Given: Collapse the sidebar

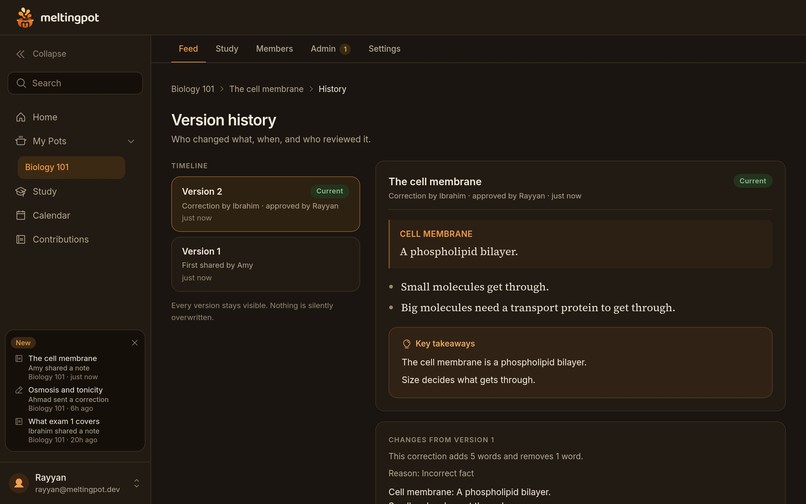Looking at the screenshot, I should tap(41, 54).
